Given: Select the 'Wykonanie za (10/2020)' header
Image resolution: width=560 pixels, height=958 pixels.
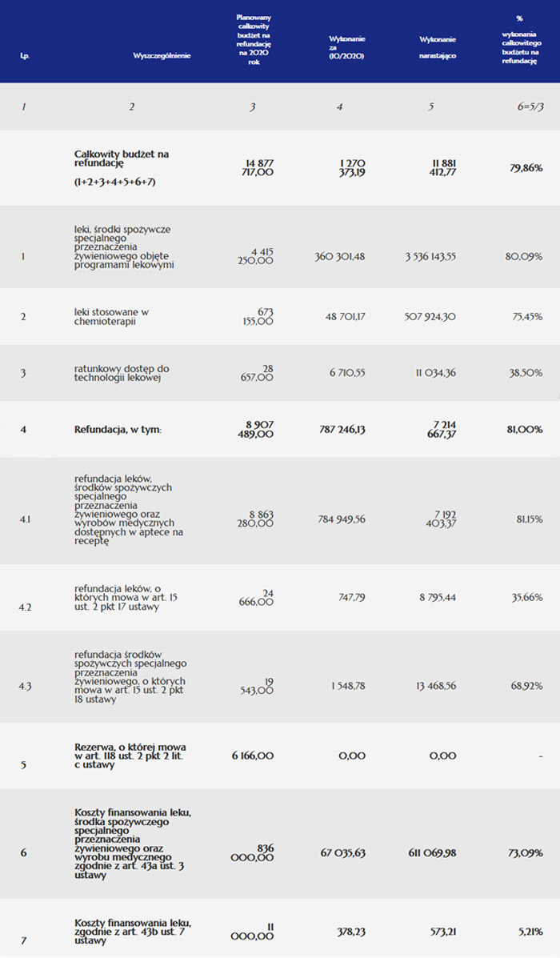Looking at the screenshot, I should 347,47.
